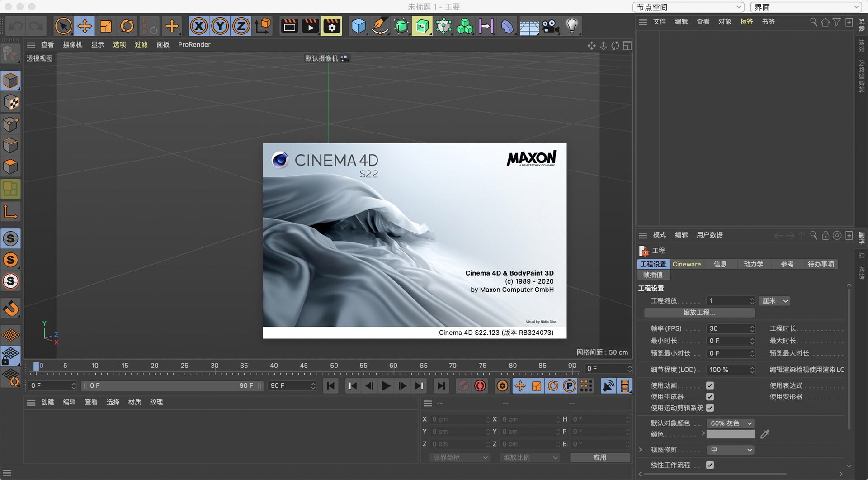The image size is (868, 480).
Task: Lock the Y axis
Action: (220, 26)
